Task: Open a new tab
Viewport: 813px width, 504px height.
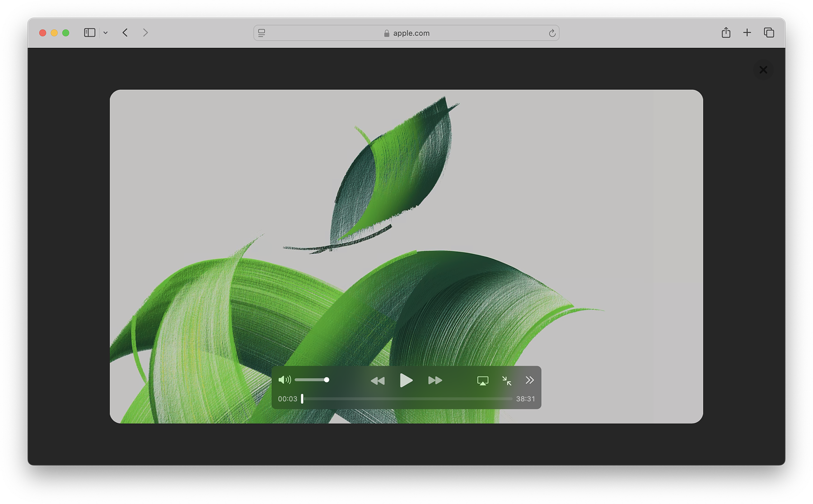Action: pos(747,33)
